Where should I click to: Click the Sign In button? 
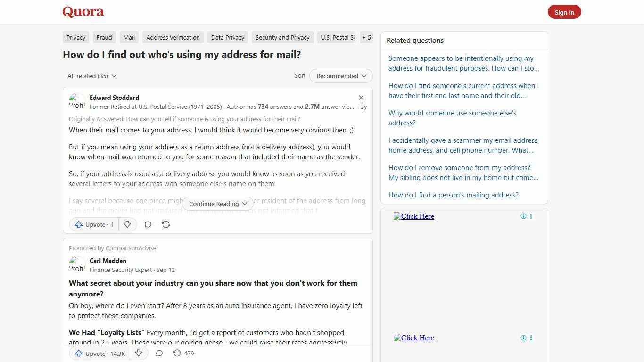(564, 12)
